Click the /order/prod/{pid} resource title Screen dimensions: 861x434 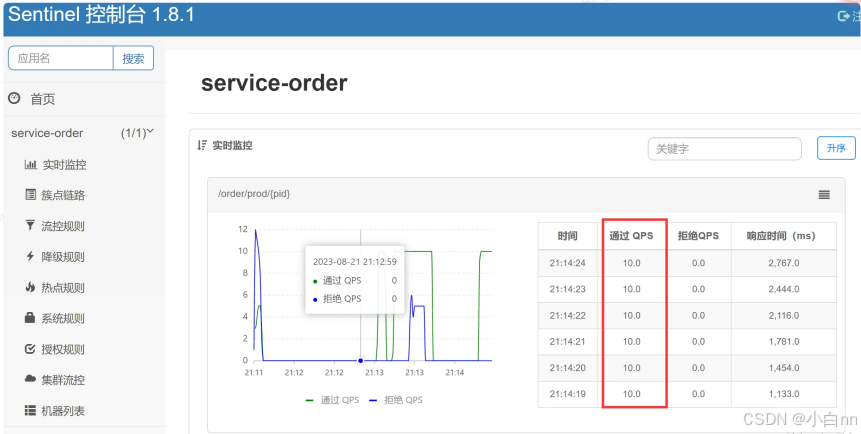(x=254, y=194)
